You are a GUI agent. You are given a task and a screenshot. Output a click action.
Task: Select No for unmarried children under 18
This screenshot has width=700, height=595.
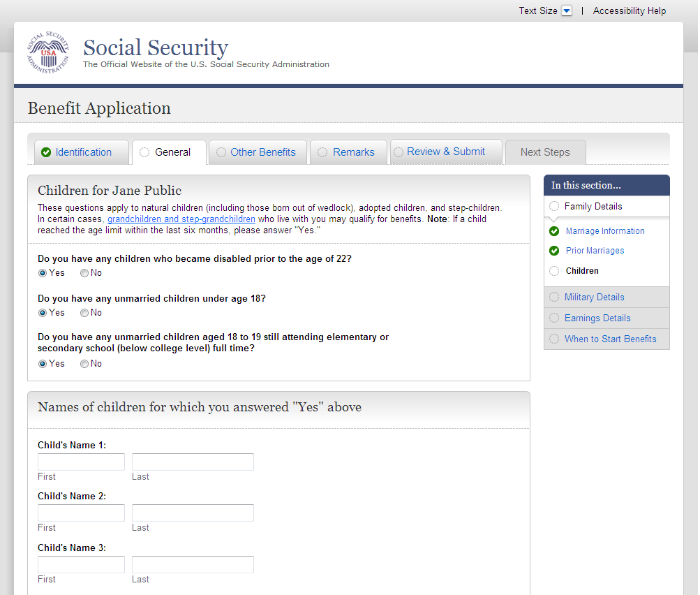pyautogui.click(x=84, y=313)
